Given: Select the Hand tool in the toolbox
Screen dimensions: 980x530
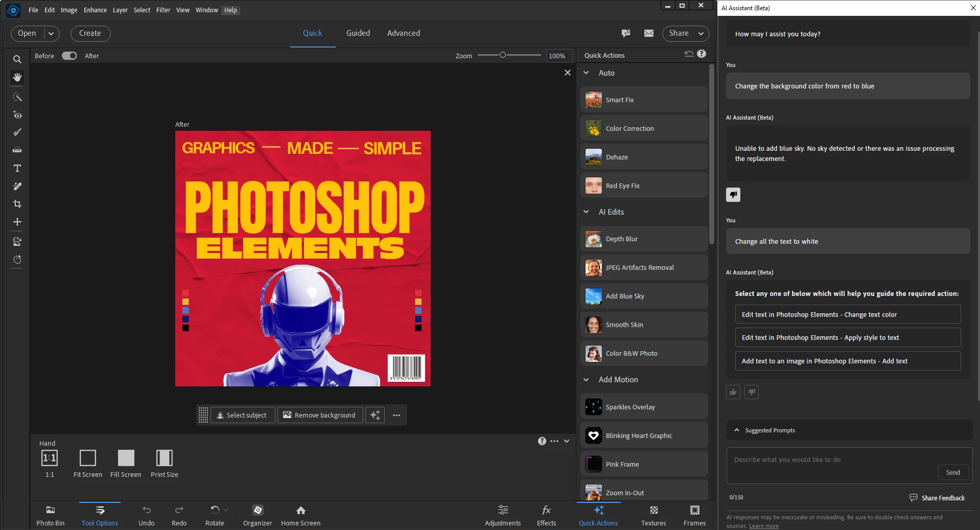Looking at the screenshot, I should 17,77.
